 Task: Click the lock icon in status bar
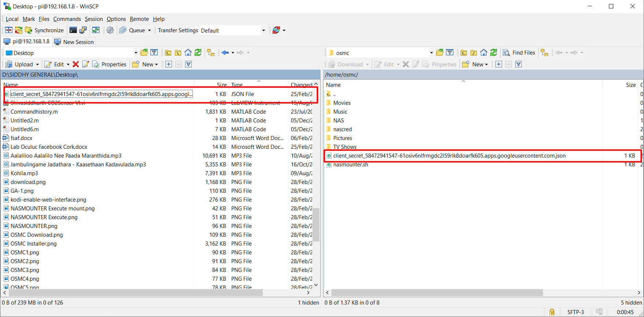click(552, 312)
